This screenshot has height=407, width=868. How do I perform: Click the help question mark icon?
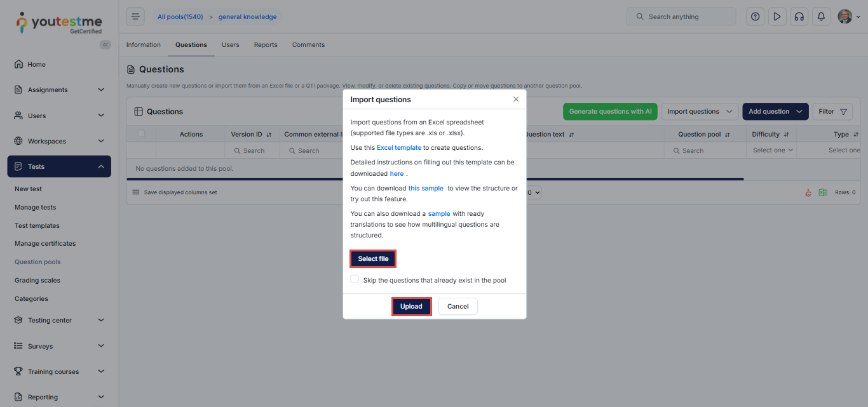755,17
